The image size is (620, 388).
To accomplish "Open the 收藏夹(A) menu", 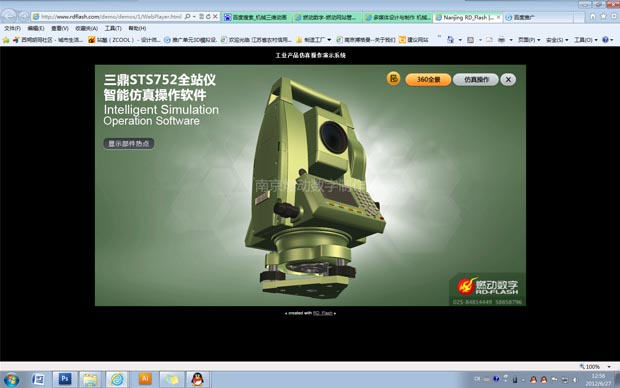I will (87, 28).
